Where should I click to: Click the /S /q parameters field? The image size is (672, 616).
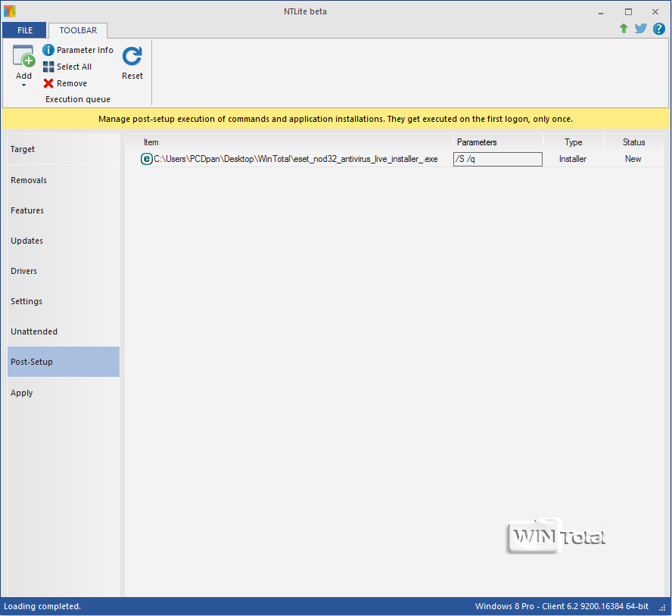pyautogui.click(x=498, y=159)
